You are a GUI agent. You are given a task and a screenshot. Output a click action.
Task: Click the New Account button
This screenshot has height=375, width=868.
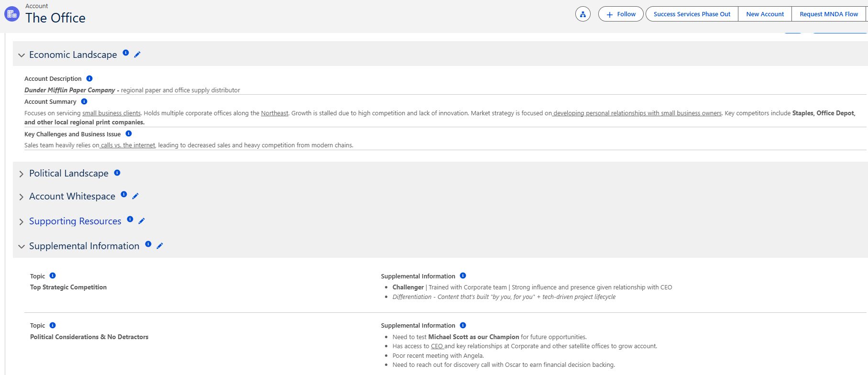point(765,14)
